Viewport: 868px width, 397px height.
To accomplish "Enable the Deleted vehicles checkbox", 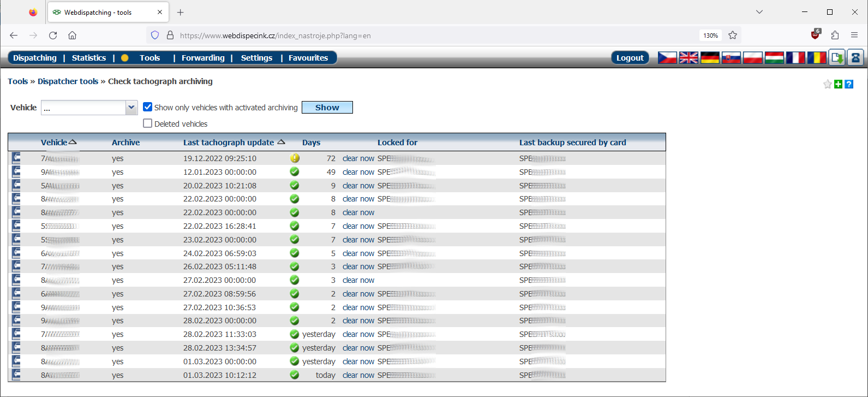I will pyautogui.click(x=147, y=123).
